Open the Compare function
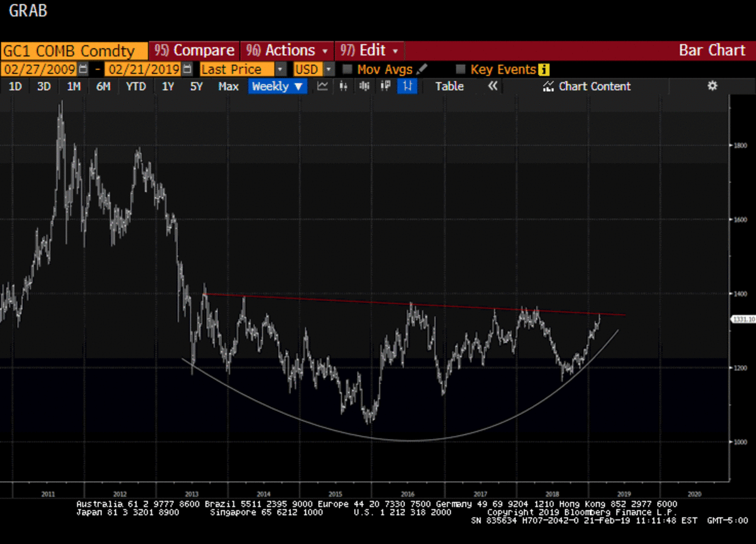Screen dimensions: 756x544 click(193, 50)
